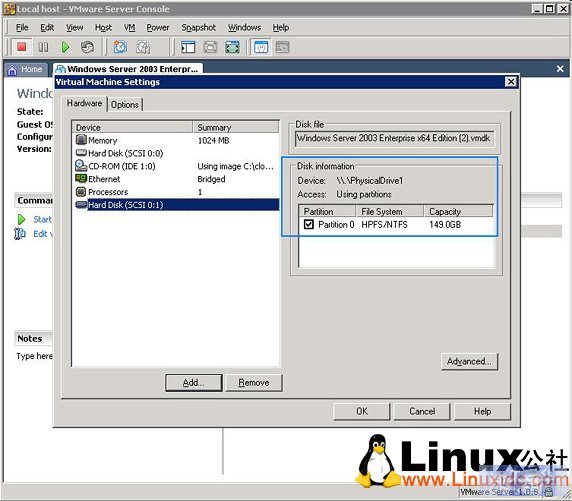Open the VM menu

tap(130, 27)
